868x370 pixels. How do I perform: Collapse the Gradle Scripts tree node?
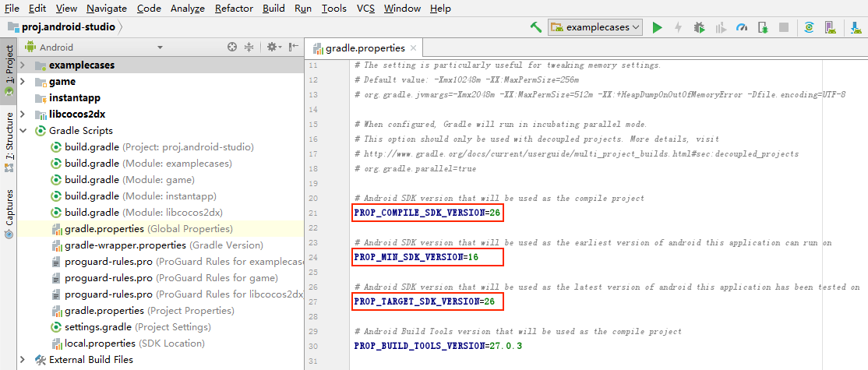coord(22,131)
